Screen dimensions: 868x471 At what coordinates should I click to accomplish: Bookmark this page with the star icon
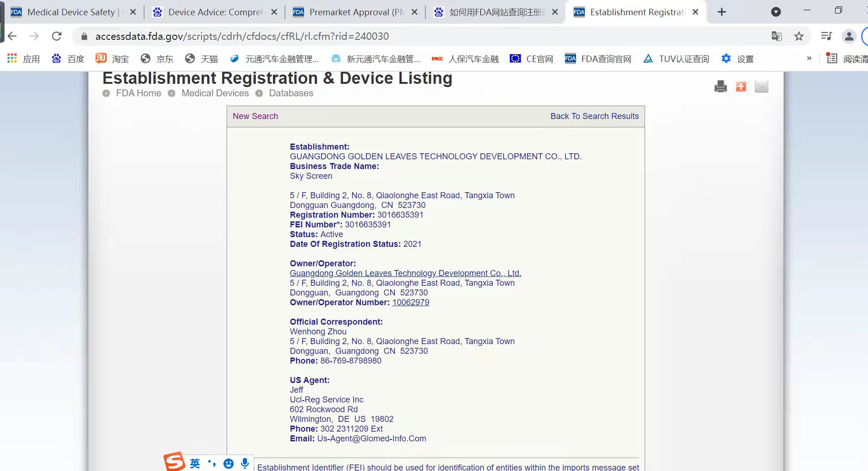[799, 36]
